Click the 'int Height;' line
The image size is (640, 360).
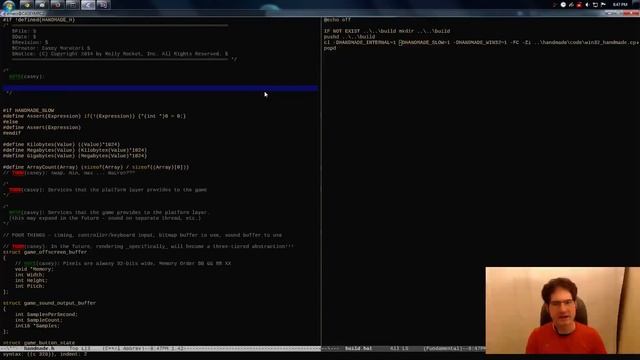(31, 281)
